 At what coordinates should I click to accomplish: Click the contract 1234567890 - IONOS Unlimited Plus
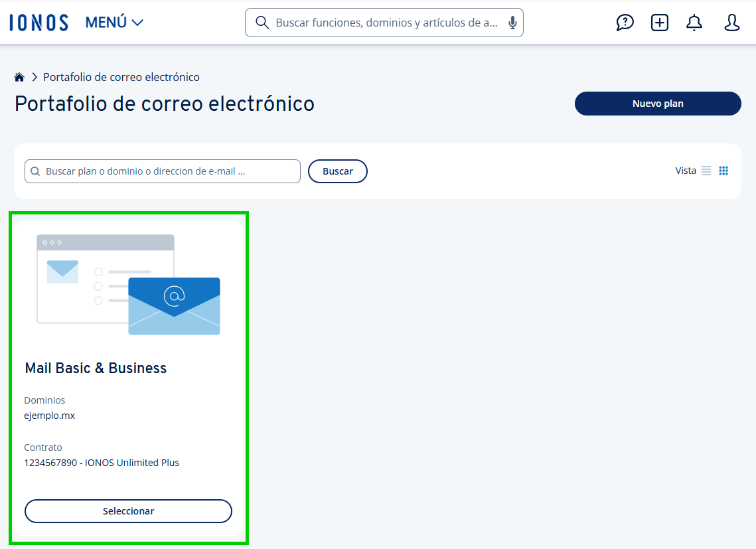(x=102, y=463)
